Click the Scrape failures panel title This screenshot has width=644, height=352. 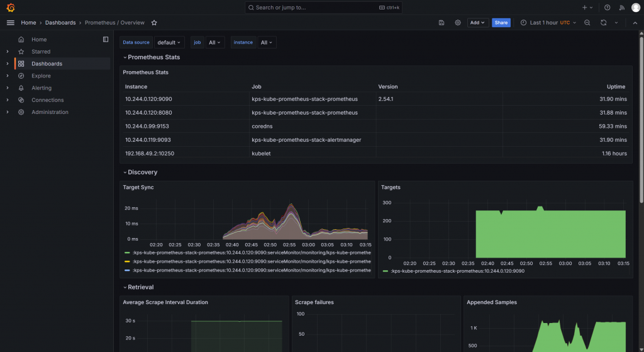pos(314,302)
